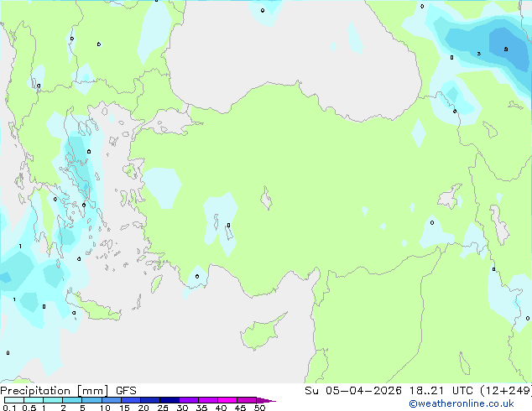Image resolution: width=532 pixels, height=411 pixels.
Task: Click the value 8 precipitation marker
Action: point(506,49)
